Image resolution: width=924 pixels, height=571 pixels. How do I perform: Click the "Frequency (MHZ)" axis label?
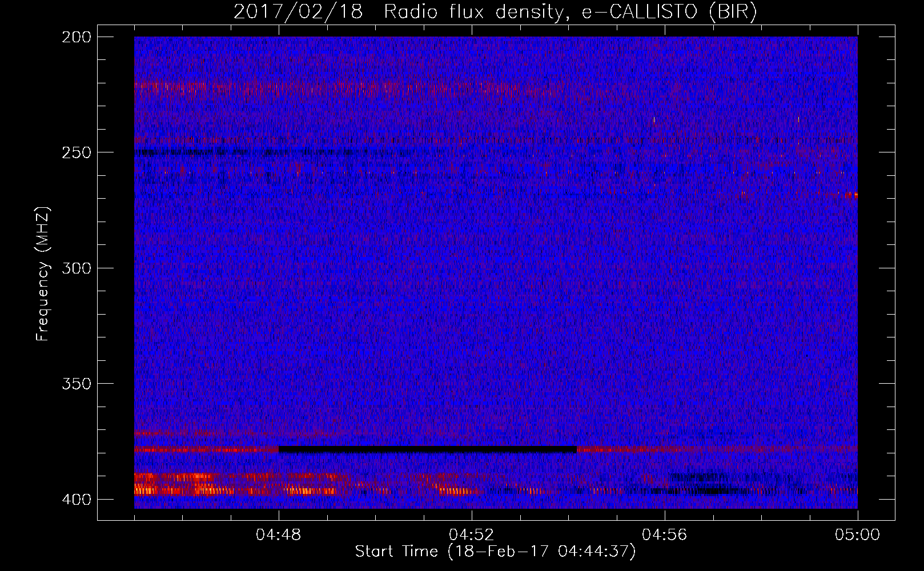[43, 274]
